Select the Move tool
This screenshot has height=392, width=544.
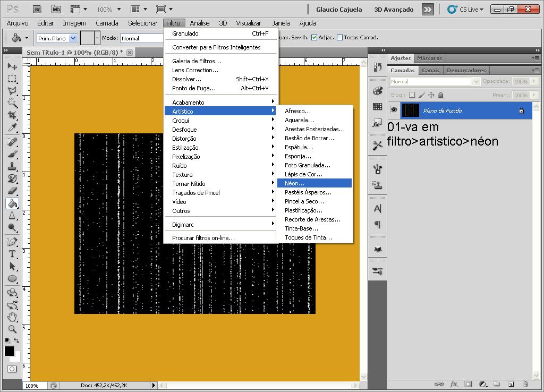tap(12, 66)
